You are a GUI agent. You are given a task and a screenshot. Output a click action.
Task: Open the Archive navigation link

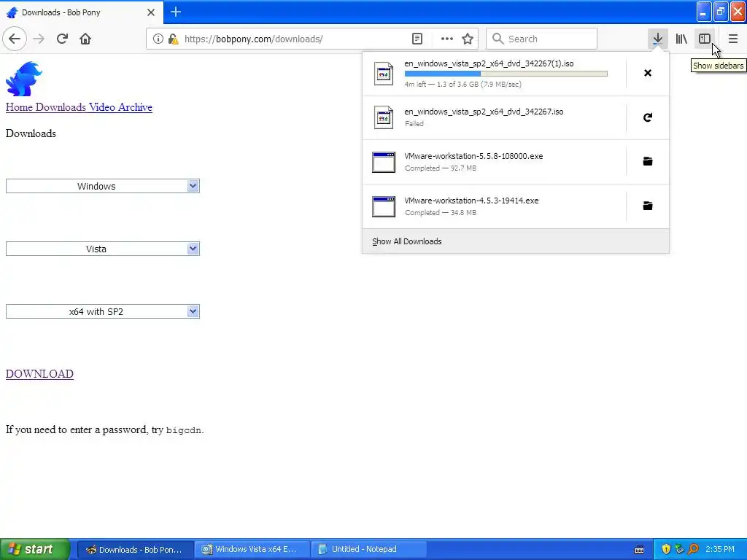[x=135, y=107]
